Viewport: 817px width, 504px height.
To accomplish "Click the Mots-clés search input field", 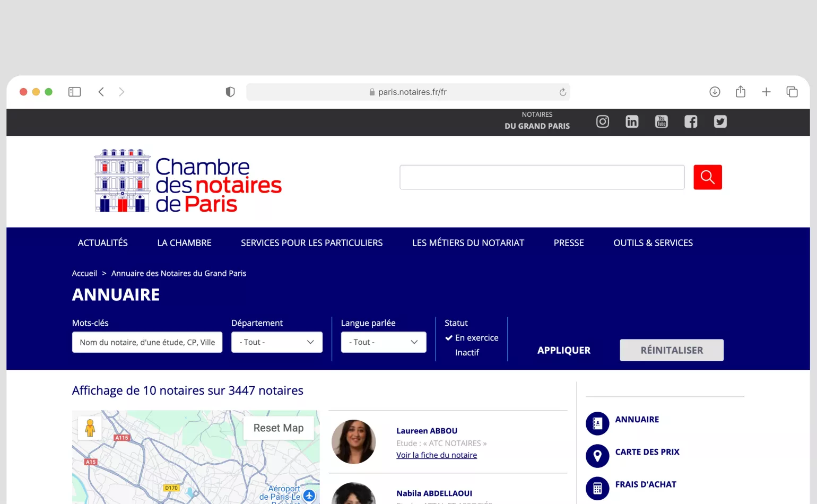I will click(x=147, y=342).
